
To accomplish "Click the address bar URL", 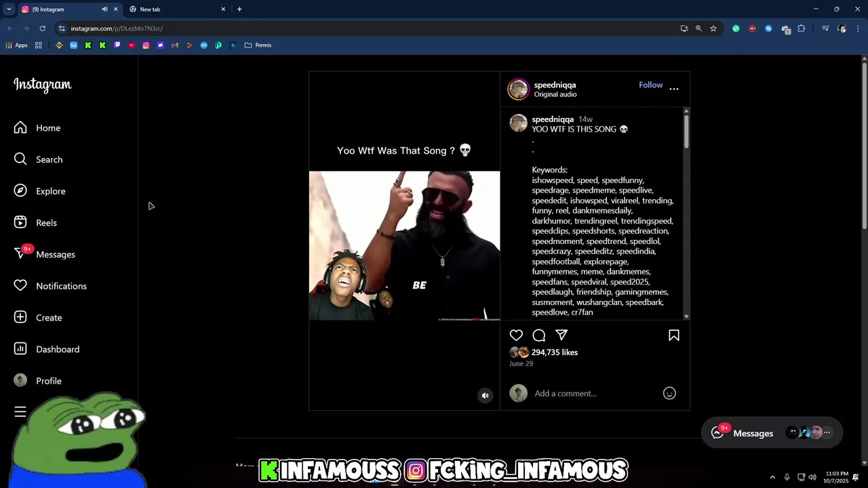I will point(117,28).
